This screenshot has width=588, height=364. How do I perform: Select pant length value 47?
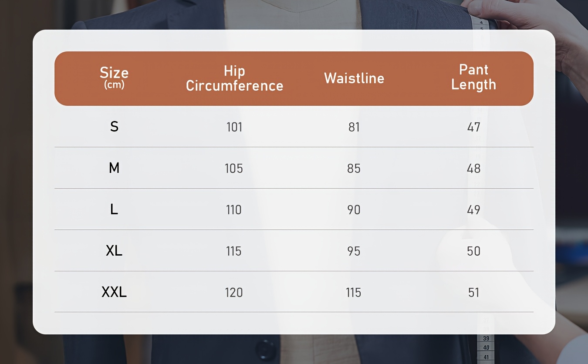474,127
